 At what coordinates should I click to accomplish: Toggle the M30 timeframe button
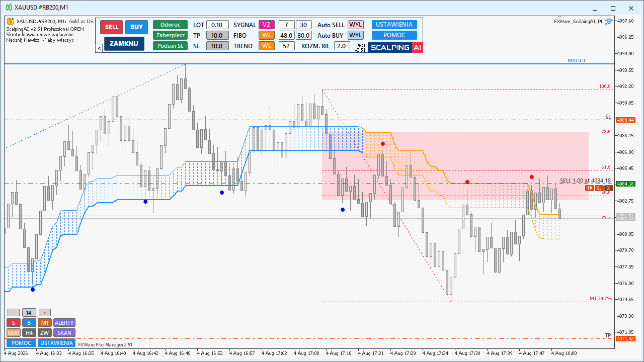click(14, 333)
